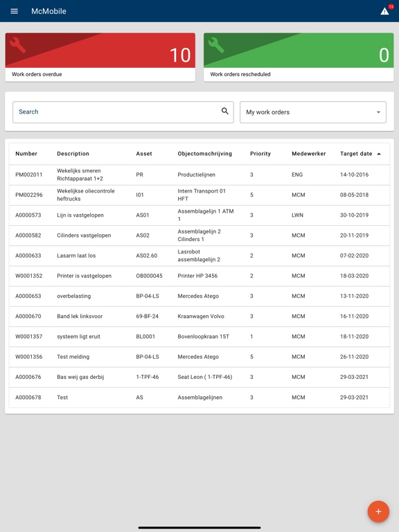Open work order W0001357 systeem ligt eruit
Image resolution: width=399 pixels, height=532 pixels.
[199, 337]
